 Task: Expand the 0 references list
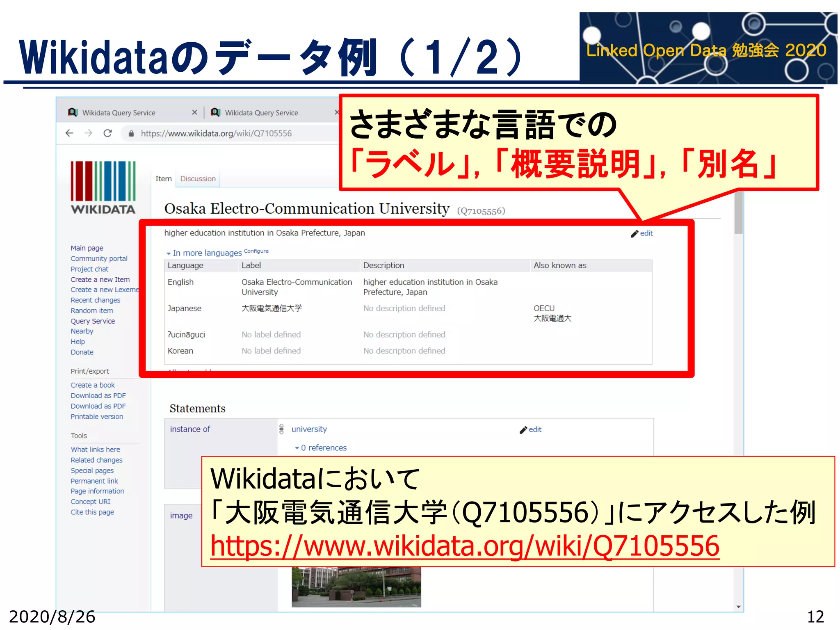[321, 448]
